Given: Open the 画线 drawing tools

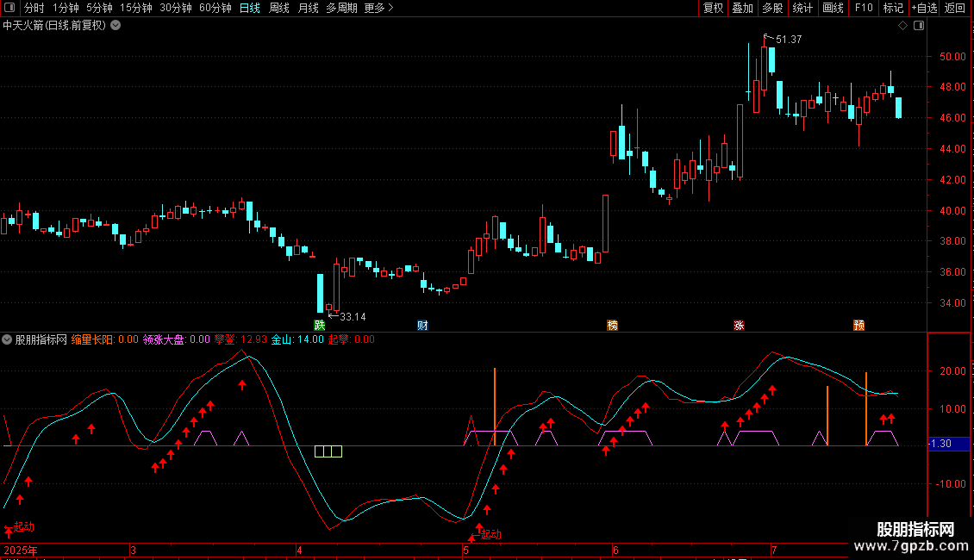Looking at the screenshot, I should [833, 8].
